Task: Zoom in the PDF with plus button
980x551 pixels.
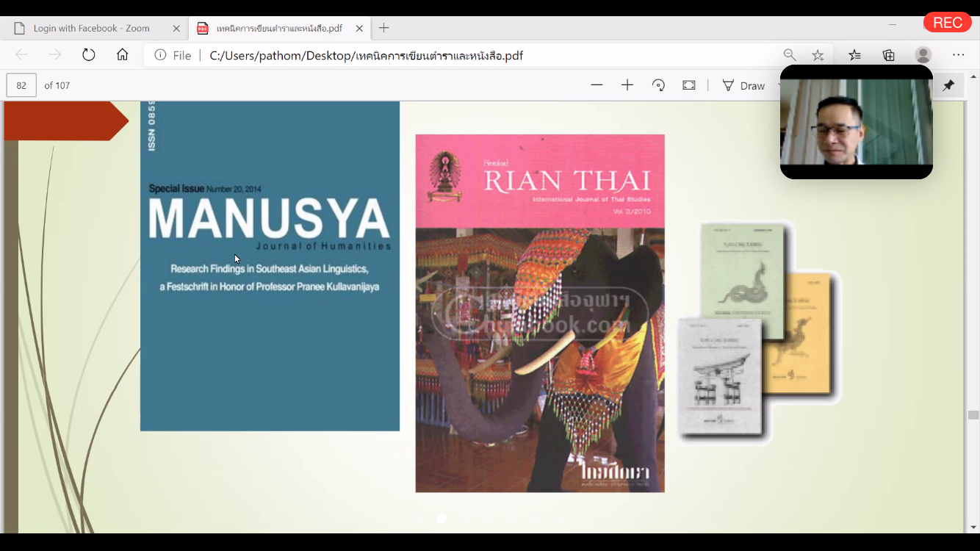Action: click(627, 85)
